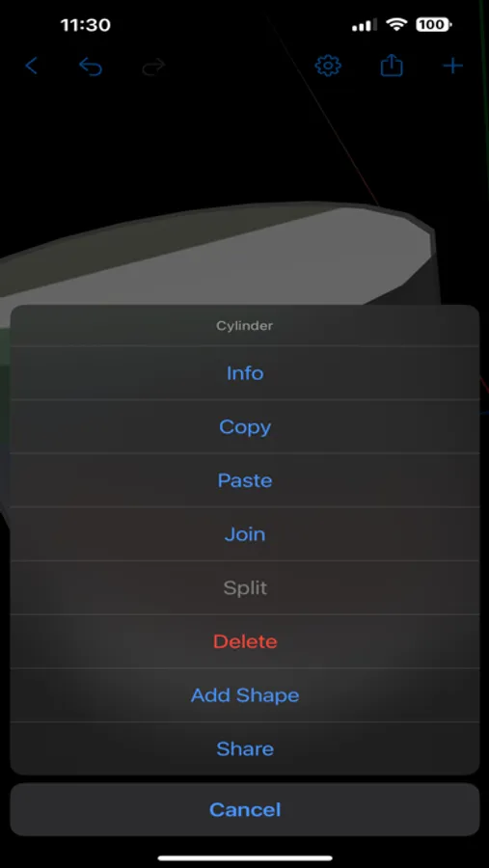Check the battery indicator in the status bar
The width and height of the screenshot is (489, 868).
434,24
